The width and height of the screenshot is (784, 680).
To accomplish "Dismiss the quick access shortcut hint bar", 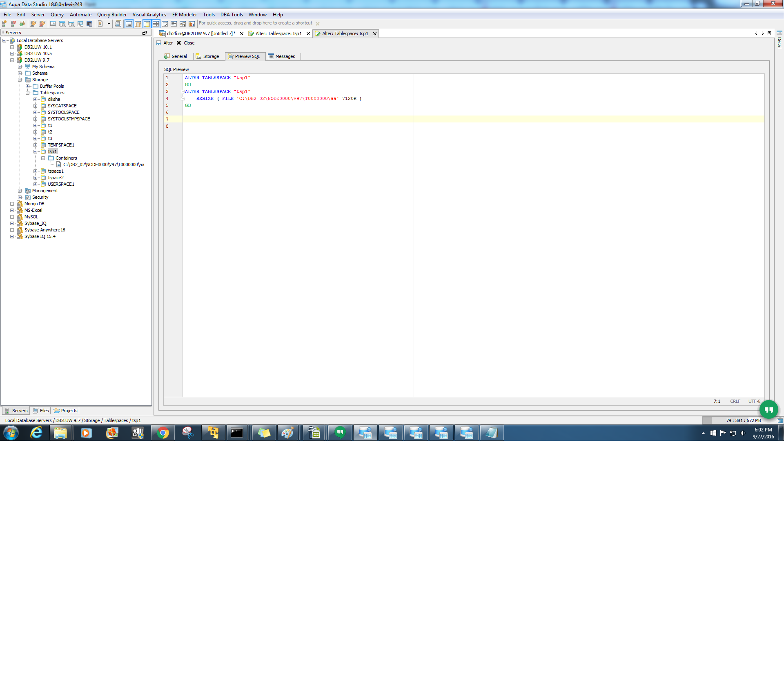I will pyautogui.click(x=318, y=24).
